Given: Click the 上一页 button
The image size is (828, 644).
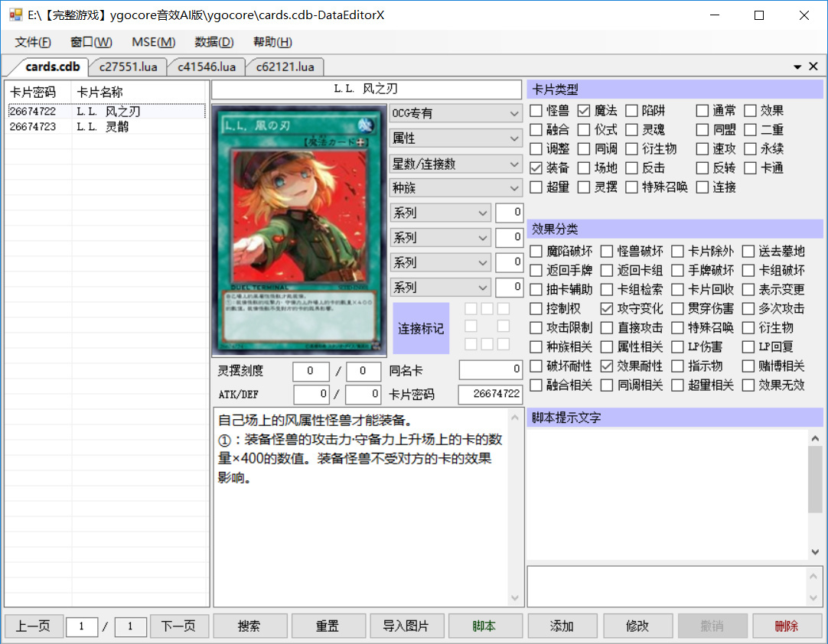Looking at the screenshot, I should coord(33,626).
